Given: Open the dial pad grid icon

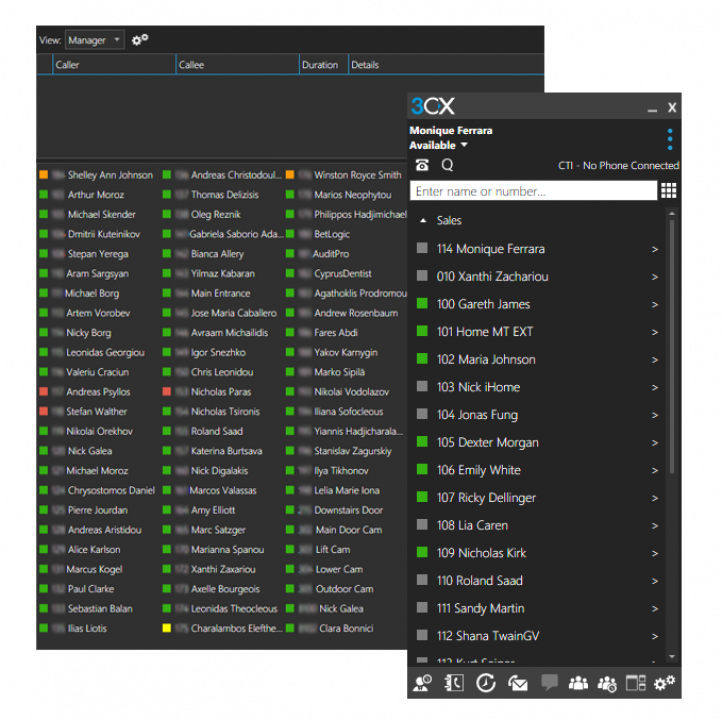Looking at the screenshot, I should click(x=668, y=191).
